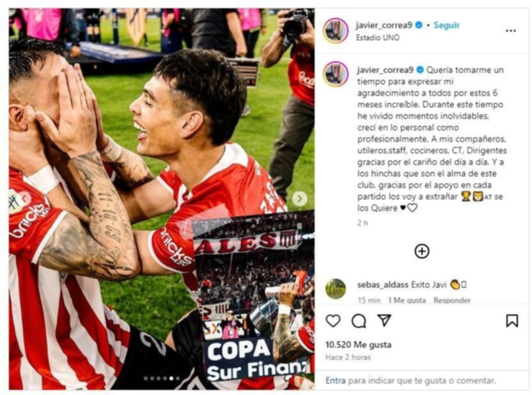The width and height of the screenshot is (532, 395).
Task: Open Estadio UNO location link
Action: pyautogui.click(x=377, y=37)
